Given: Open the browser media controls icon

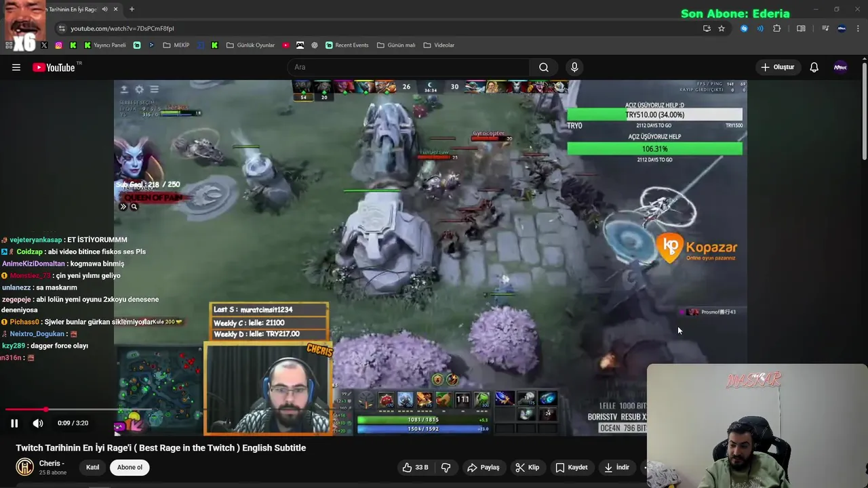Looking at the screenshot, I should coord(825,28).
